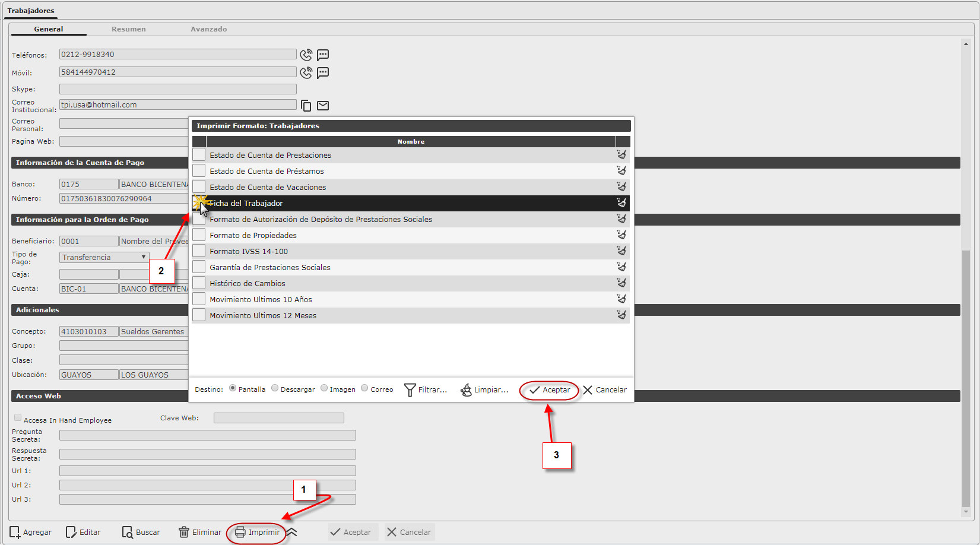
Task: Click row icon for Formato de Autorización de Depósito
Action: 621,219
